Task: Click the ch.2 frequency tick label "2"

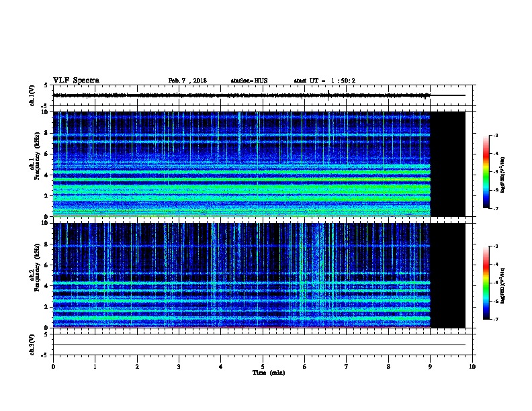Action: point(47,307)
